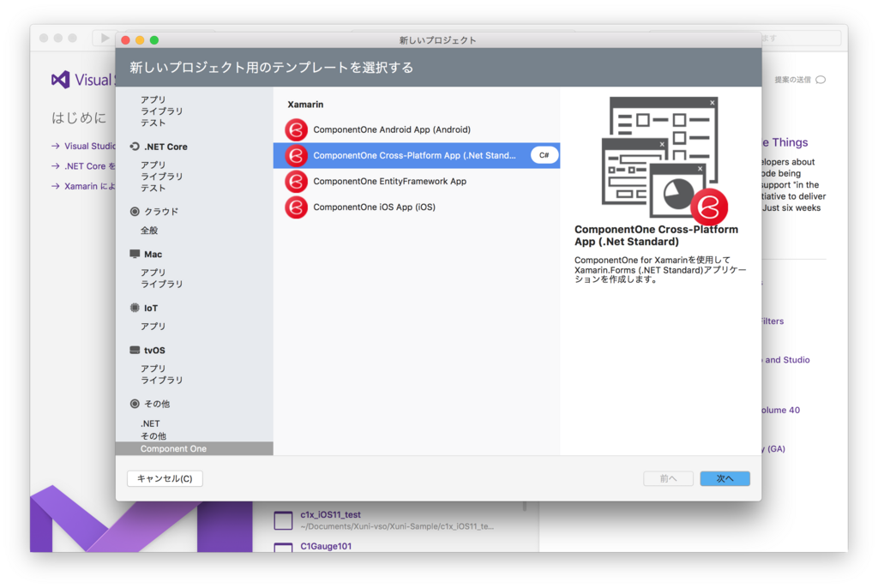Click 提案の送信 in background window
878x588 pixels.
tap(792, 80)
